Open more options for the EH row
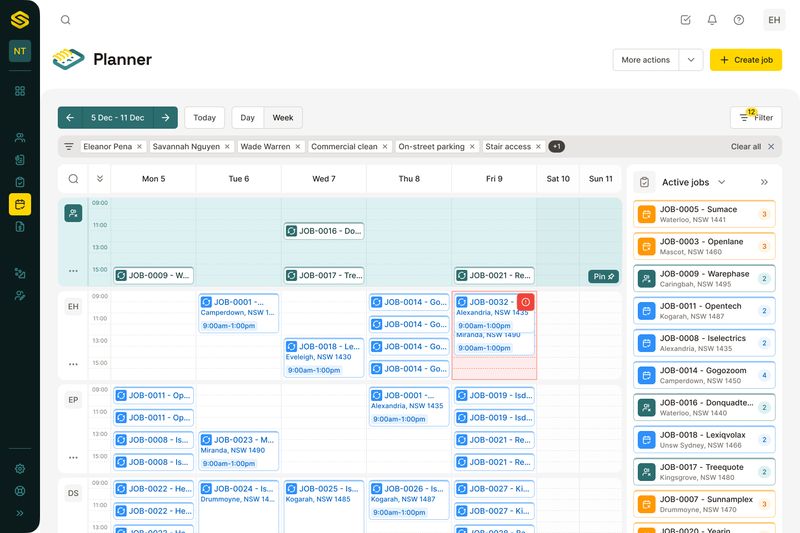800x533 pixels. 73,364
